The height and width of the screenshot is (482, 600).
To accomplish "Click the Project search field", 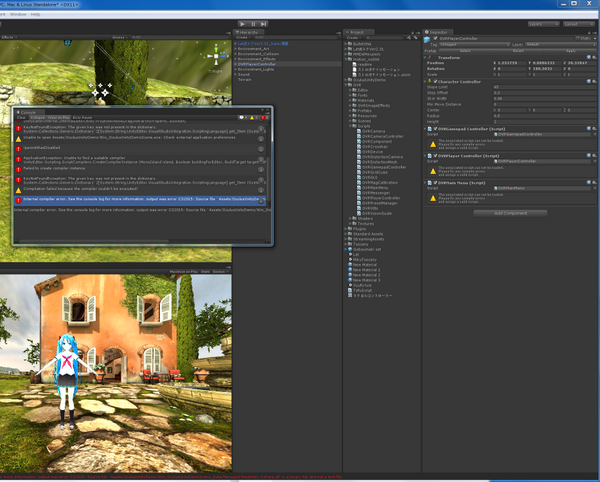I will click(x=383, y=37).
